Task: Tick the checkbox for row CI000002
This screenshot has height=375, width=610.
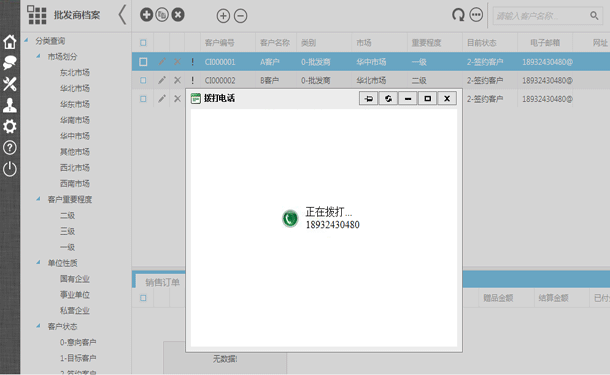Action: (x=143, y=80)
